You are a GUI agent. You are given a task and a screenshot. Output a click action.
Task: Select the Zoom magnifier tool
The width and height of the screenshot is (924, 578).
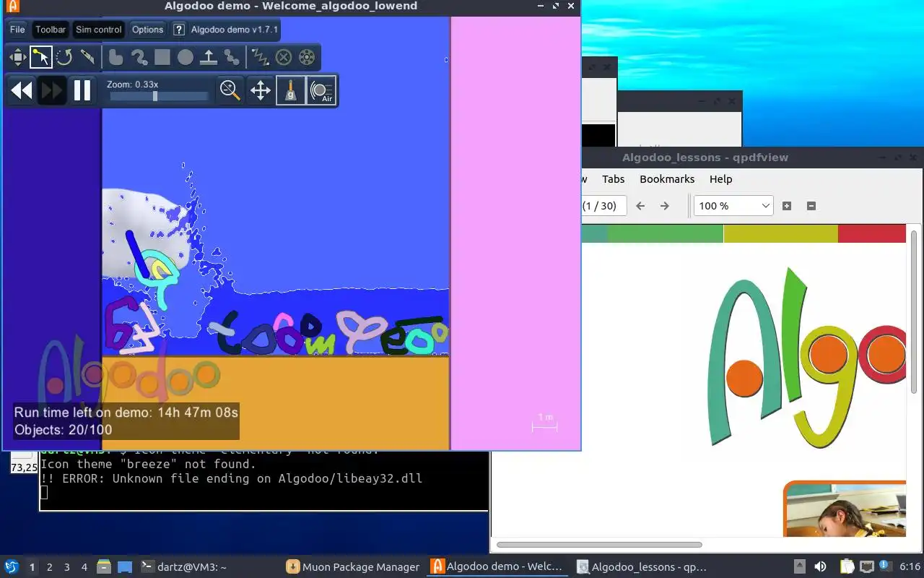pos(230,90)
